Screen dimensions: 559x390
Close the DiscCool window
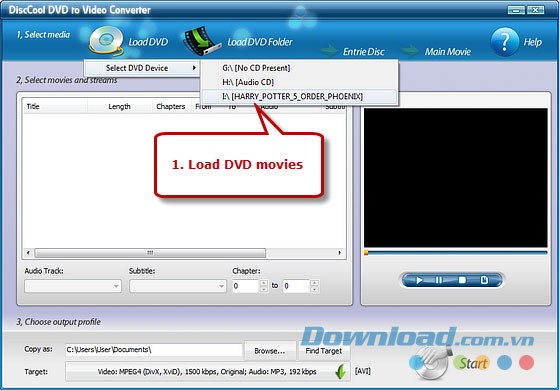tap(535, 10)
